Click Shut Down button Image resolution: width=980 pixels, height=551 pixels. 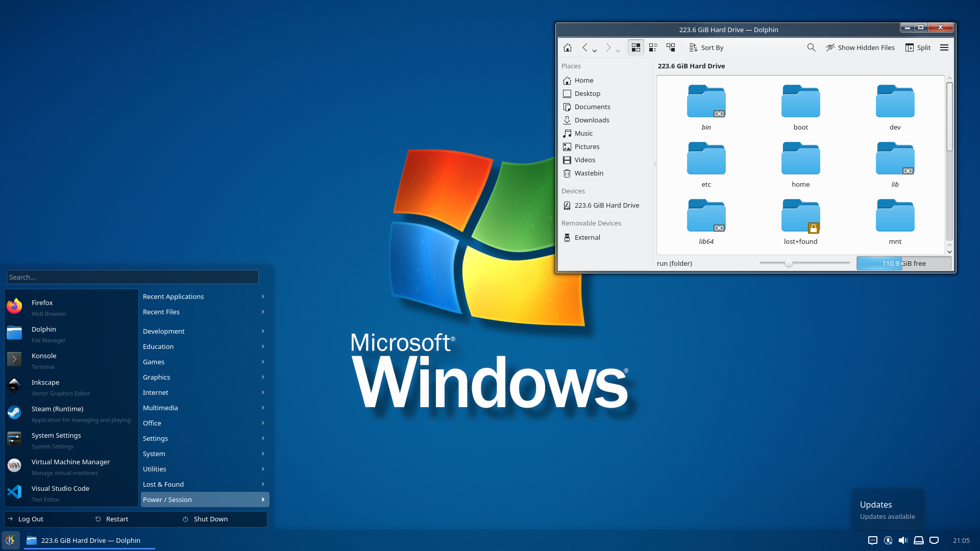coord(224,519)
